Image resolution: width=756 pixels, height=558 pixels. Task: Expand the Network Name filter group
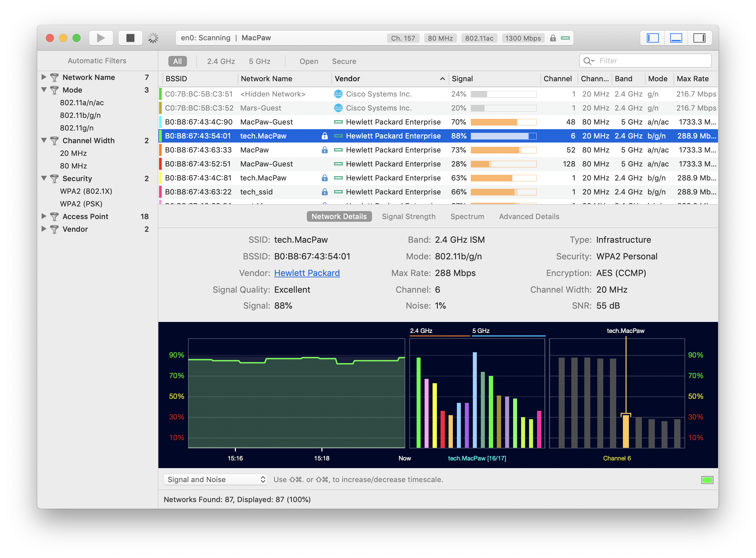tap(44, 77)
